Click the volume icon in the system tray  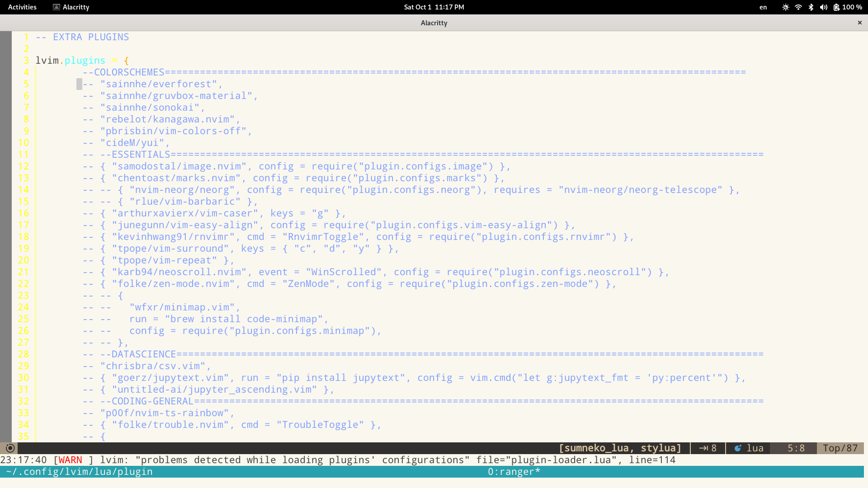tap(824, 7)
